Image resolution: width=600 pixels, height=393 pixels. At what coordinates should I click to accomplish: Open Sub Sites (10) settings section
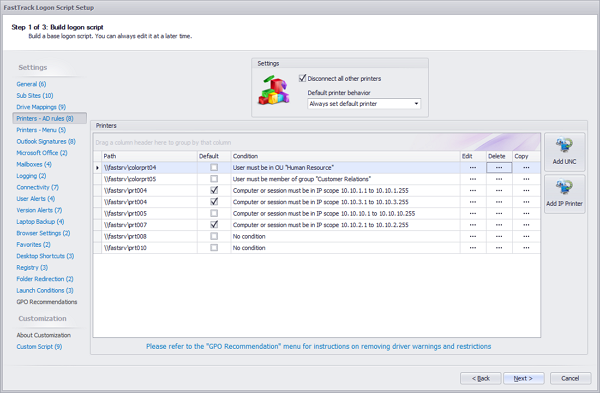click(x=34, y=96)
